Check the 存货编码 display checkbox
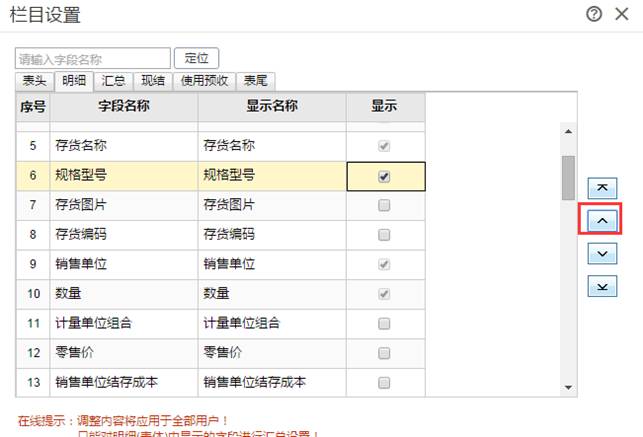 click(384, 235)
